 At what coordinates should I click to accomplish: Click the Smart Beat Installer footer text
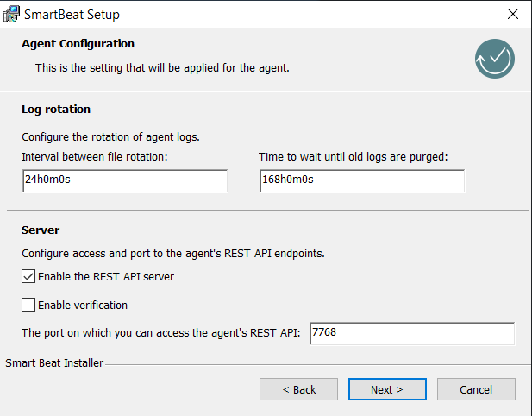53,363
